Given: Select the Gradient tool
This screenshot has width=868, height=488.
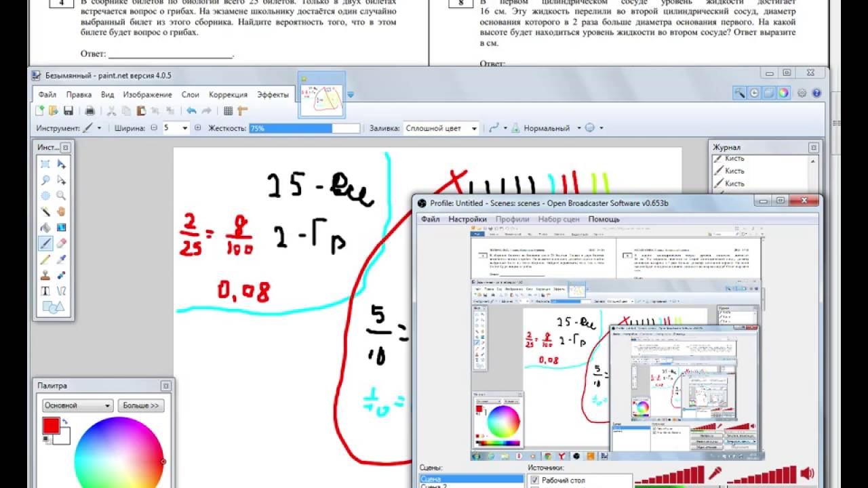Looking at the screenshot, I should [x=62, y=227].
